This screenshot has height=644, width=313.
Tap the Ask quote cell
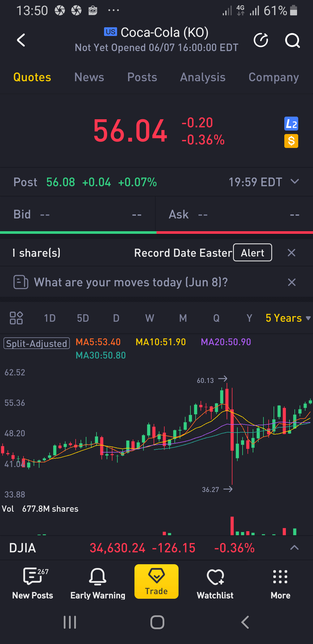234,215
